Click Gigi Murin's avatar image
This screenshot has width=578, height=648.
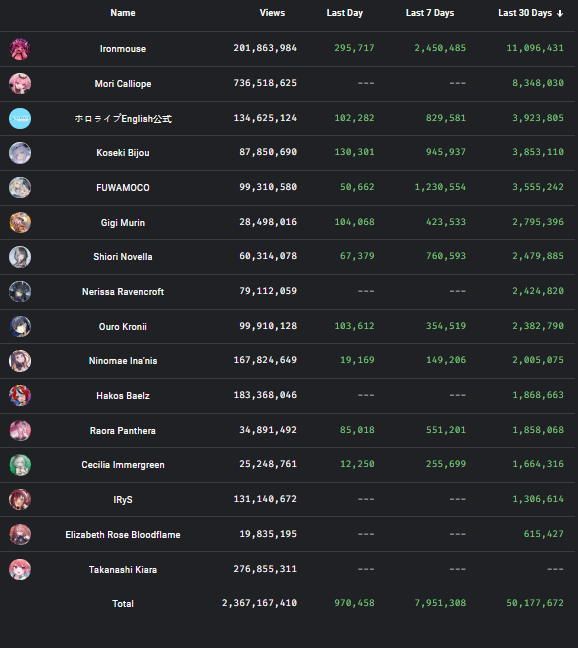(20, 222)
